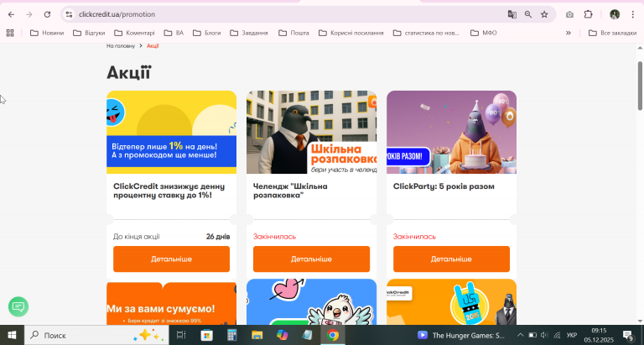Open Task View on taskbar
The image size is (644, 345).
(x=181, y=335)
